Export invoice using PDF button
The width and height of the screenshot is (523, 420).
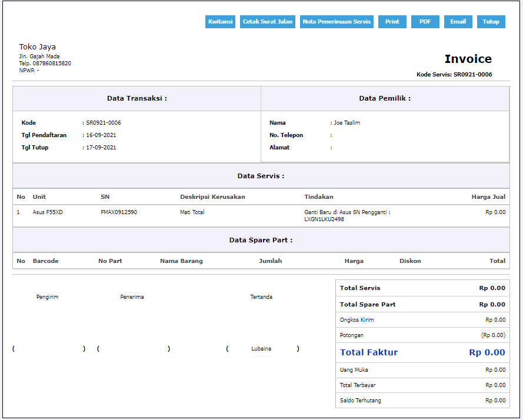coord(425,22)
